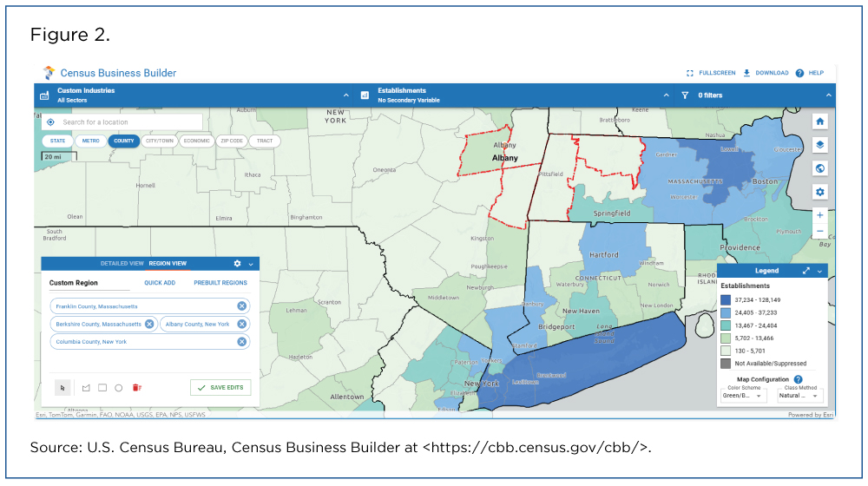
Task: Click the 37,234 - 128,149 legend swatch
Action: click(726, 300)
